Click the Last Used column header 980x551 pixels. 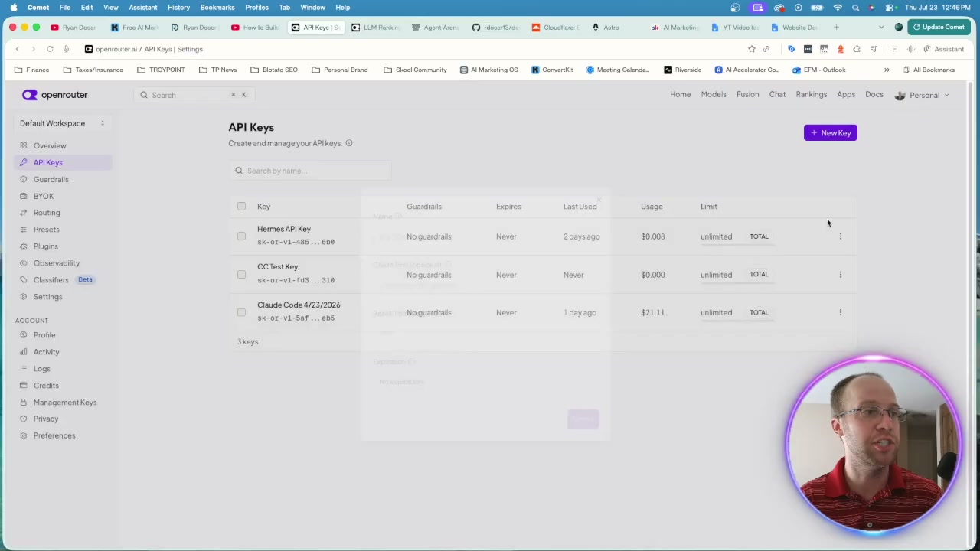tap(580, 207)
